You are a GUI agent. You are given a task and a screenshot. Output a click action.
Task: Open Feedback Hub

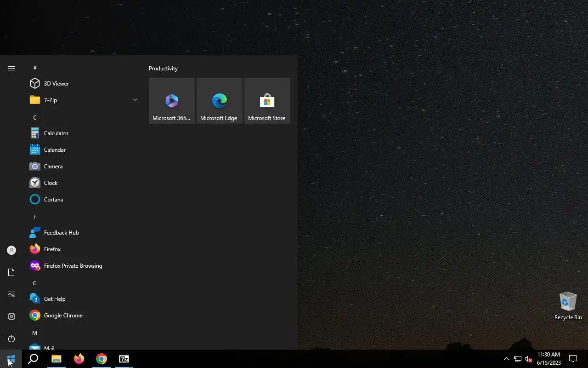[x=83, y=233]
